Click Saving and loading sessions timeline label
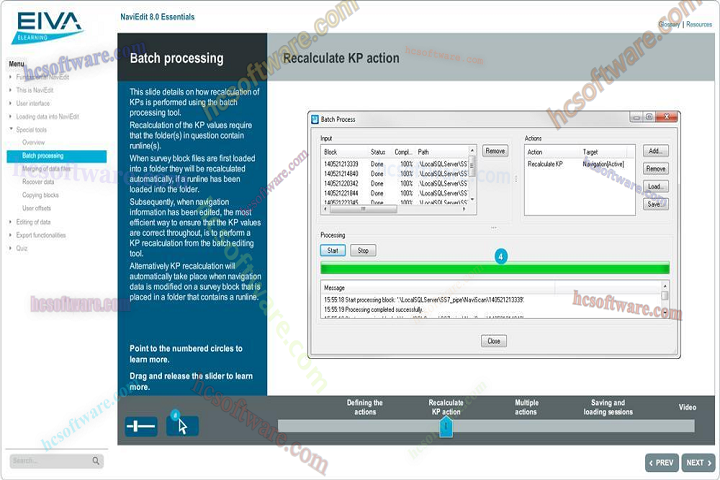Viewport: 720px width, 480px height. click(x=608, y=407)
